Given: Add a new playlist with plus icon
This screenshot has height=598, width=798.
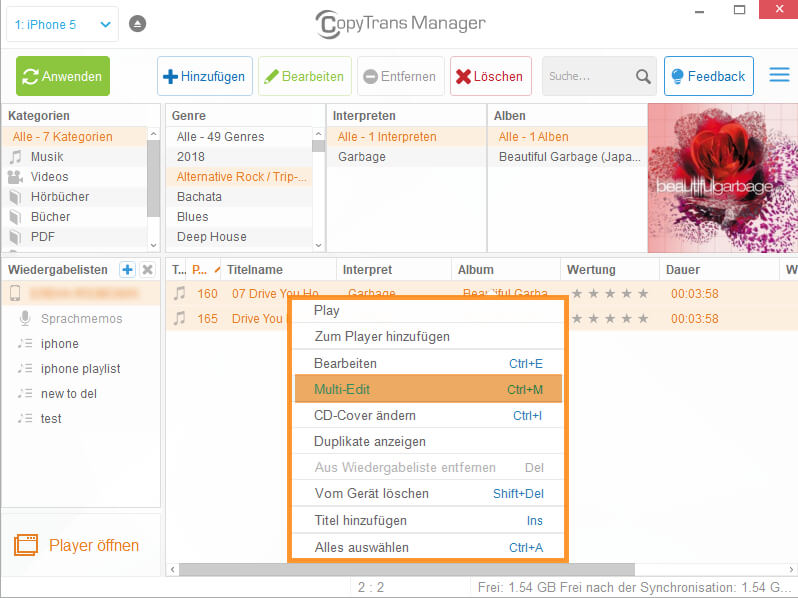Looking at the screenshot, I should pyautogui.click(x=127, y=269).
